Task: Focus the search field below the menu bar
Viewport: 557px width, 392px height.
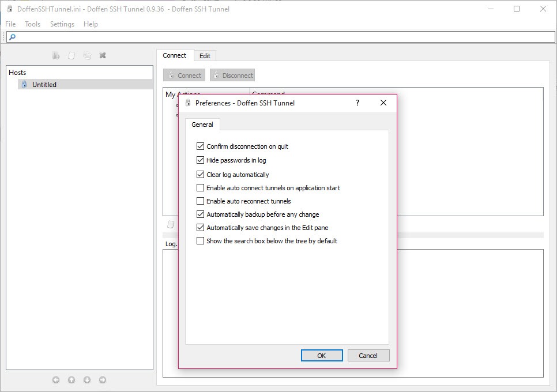Action: (281, 37)
